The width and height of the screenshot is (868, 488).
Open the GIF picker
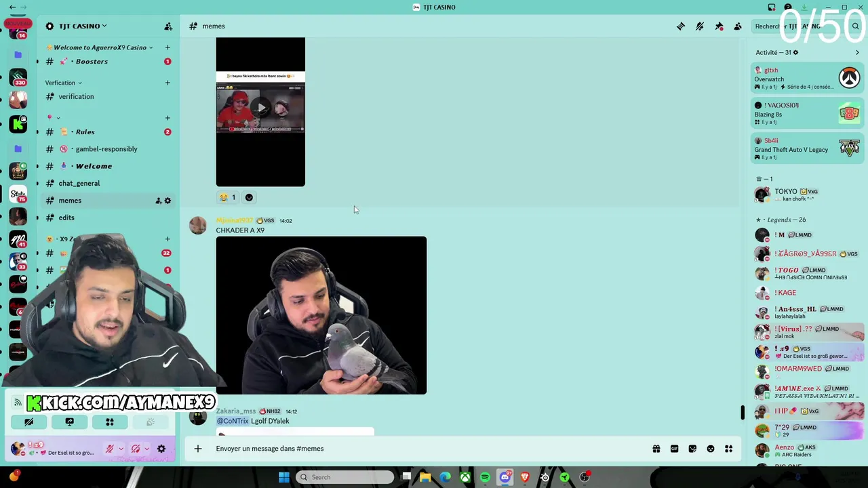click(x=675, y=449)
